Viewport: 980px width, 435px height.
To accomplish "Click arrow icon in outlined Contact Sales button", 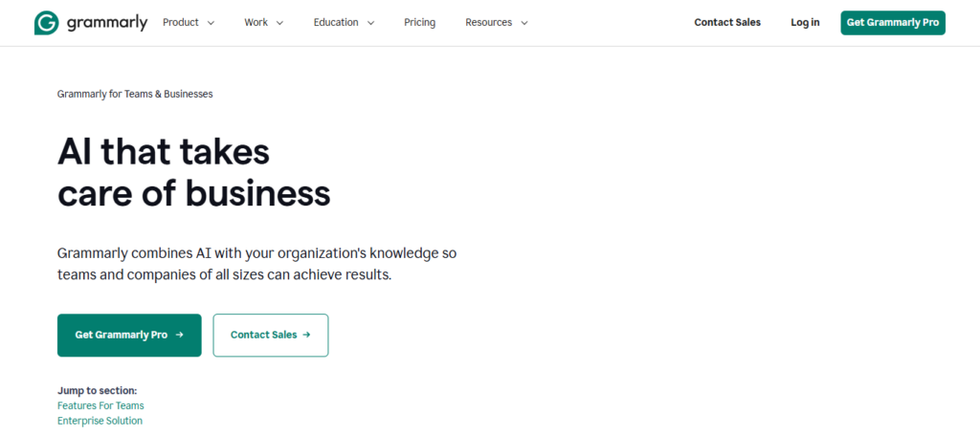I will [x=306, y=336].
